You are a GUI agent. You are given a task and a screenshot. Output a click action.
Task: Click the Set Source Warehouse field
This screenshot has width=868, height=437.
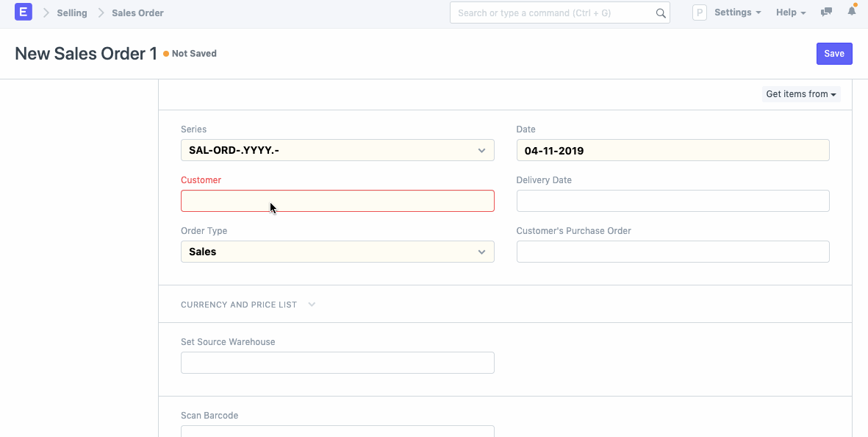[337, 363]
